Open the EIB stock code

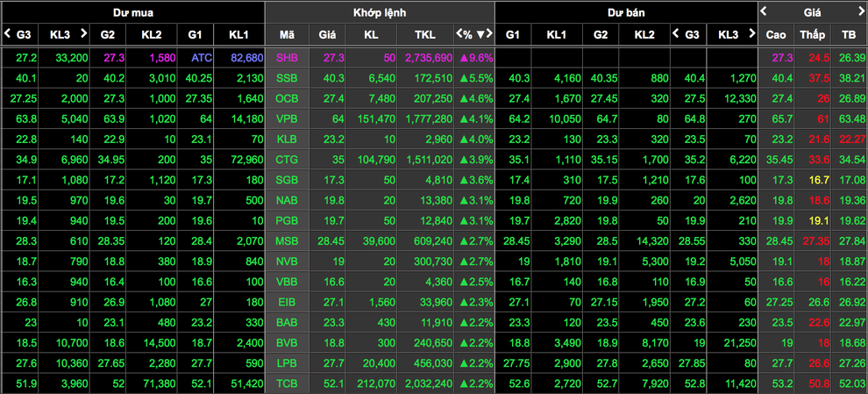click(288, 303)
